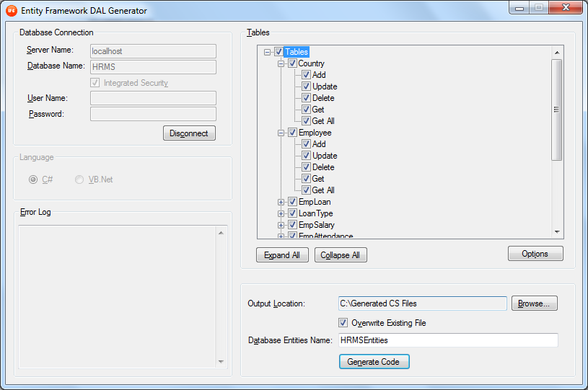Click the app icon in title bar
588x390 pixels.
(12, 11)
